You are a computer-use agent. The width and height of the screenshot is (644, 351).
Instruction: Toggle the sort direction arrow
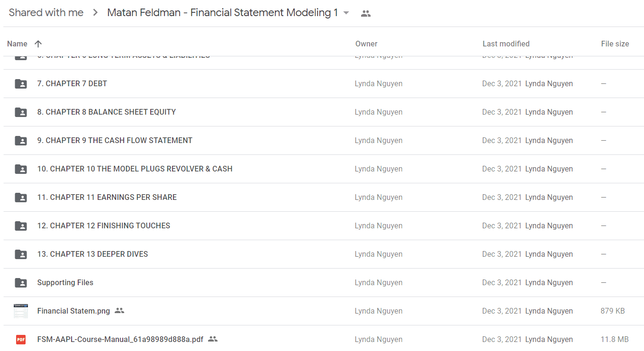pos(38,44)
